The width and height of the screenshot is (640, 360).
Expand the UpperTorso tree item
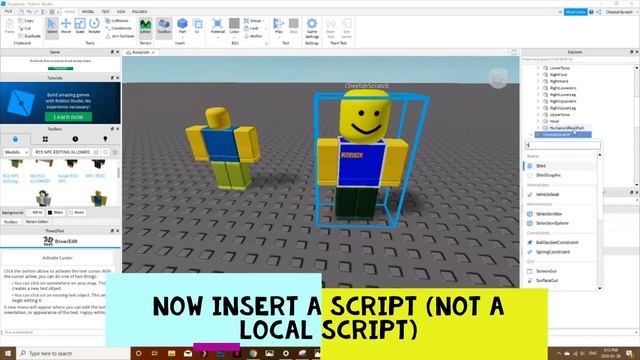(x=538, y=115)
